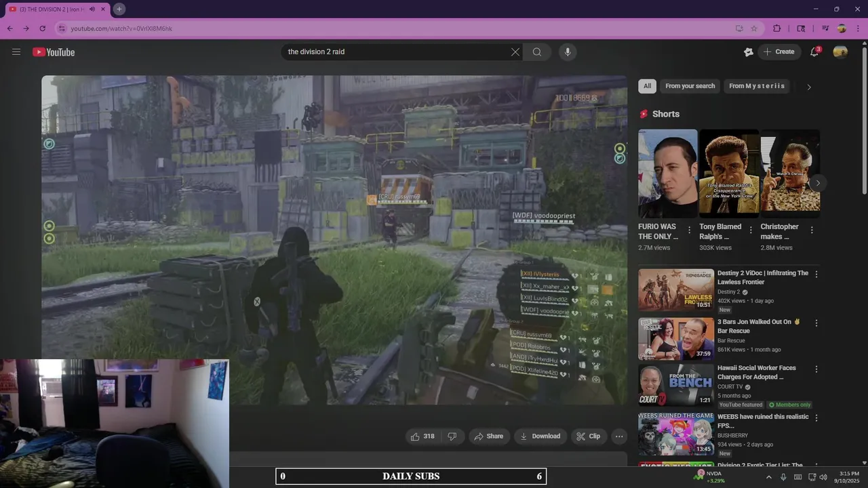Dislike the video
The image size is (868, 488).
click(452, 436)
